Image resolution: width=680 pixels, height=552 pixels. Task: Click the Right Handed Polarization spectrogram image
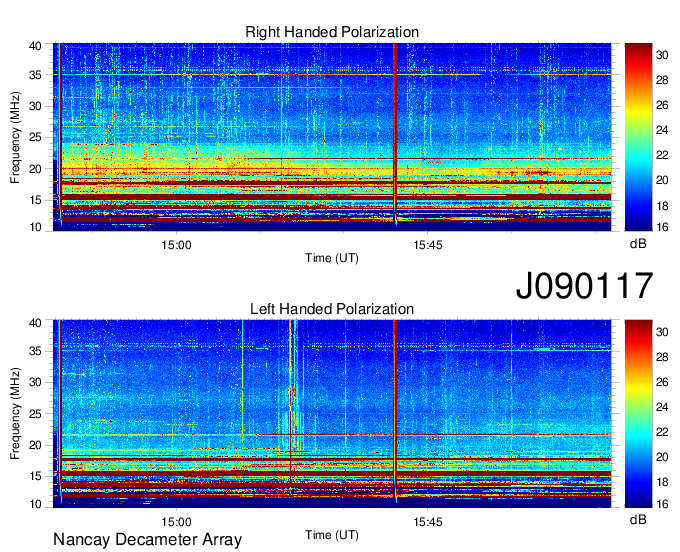(332, 137)
